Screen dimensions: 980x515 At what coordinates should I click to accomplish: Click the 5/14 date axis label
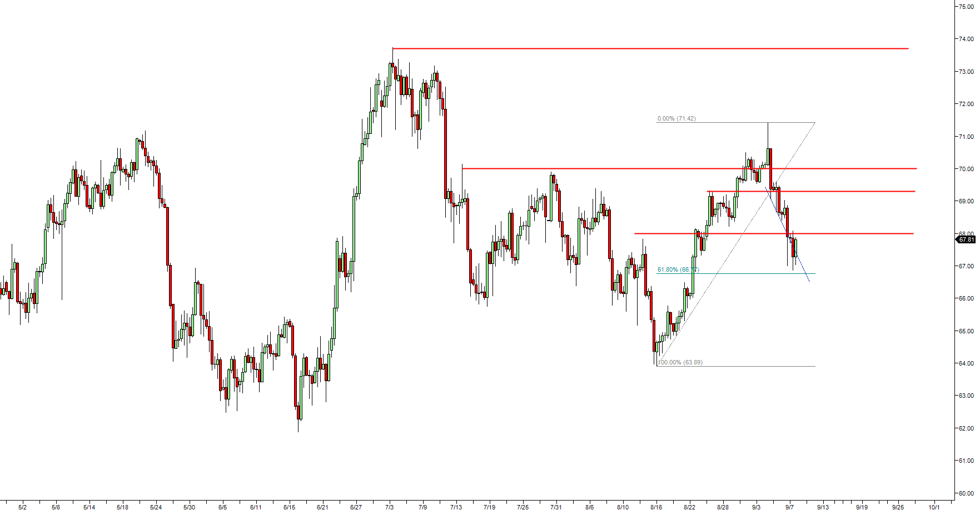coord(89,507)
